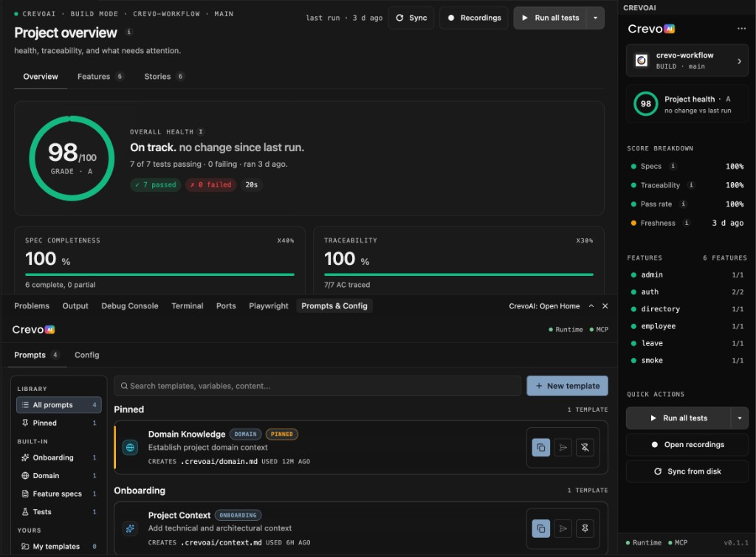Image resolution: width=756 pixels, height=557 pixels.
Task: Select the leave feature row
Action: (687, 344)
